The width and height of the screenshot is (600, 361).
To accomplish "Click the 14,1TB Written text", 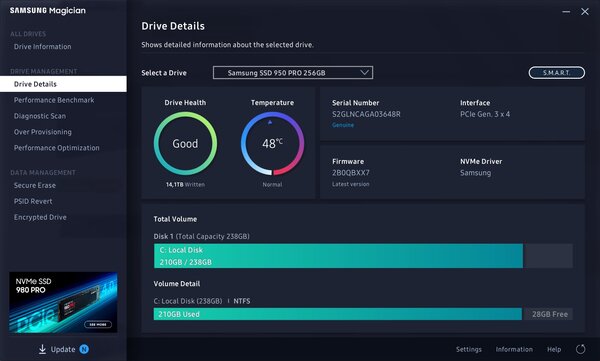I will click(185, 185).
